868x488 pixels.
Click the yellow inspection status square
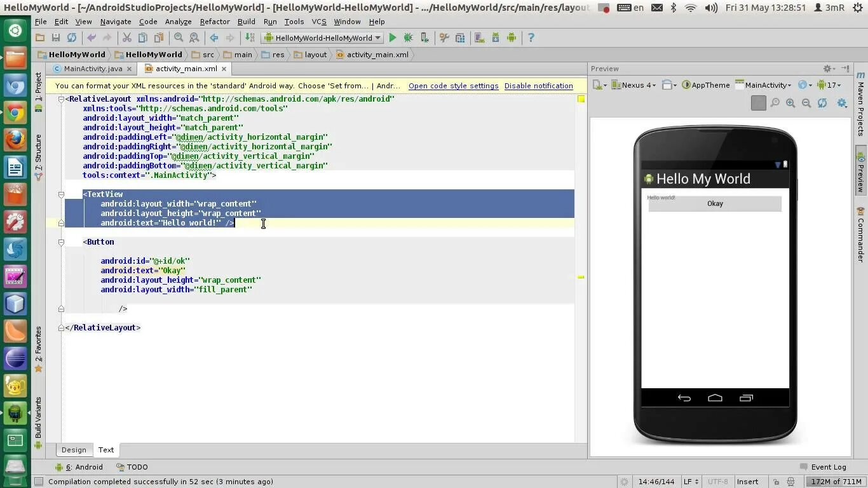(x=581, y=99)
